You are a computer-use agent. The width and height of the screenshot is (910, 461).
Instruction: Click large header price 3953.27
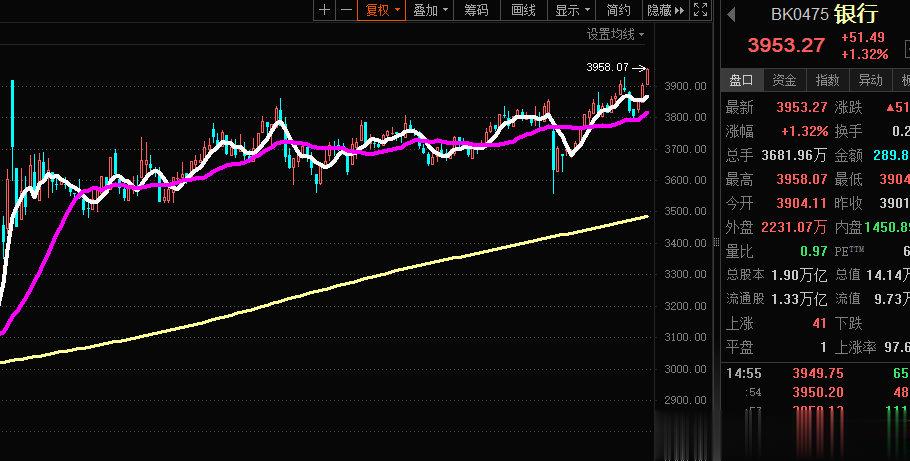click(x=786, y=45)
